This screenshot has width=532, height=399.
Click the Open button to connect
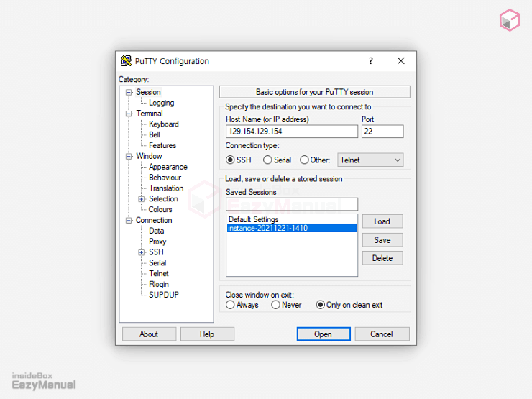(324, 334)
